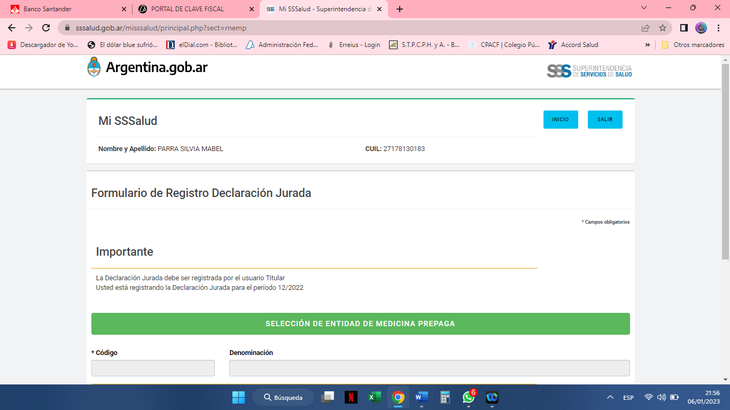Open a new browser tab
Image resolution: width=730 pixels, height=410 pixels.
click(x=400, y=8)
